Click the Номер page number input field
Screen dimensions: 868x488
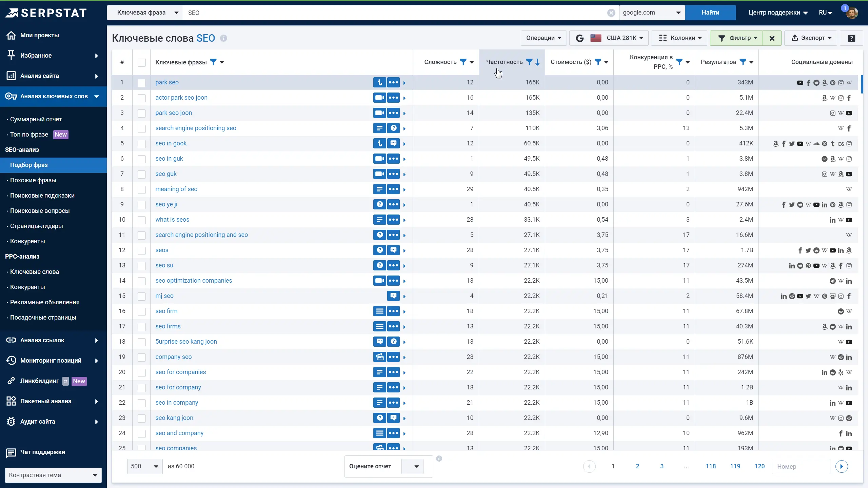pos(801,466)
